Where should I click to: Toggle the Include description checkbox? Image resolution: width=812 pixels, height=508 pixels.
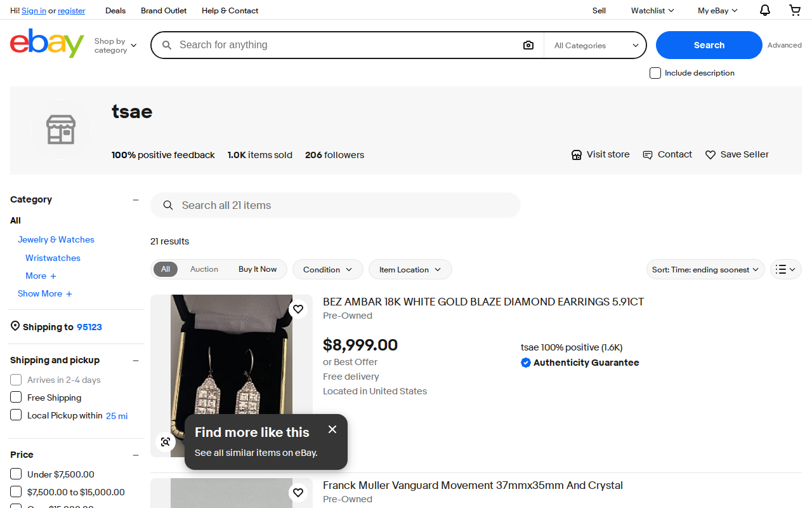click(x=655, y=73)
